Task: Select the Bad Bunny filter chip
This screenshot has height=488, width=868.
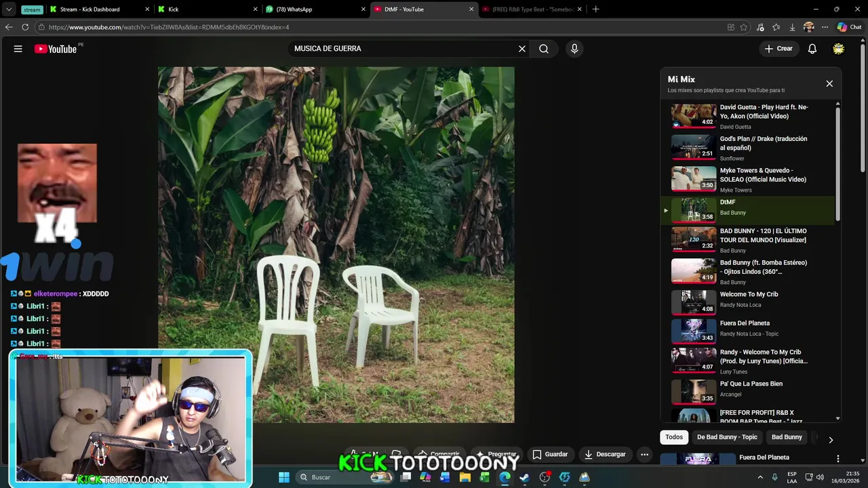Action: [x=787, y=437]
